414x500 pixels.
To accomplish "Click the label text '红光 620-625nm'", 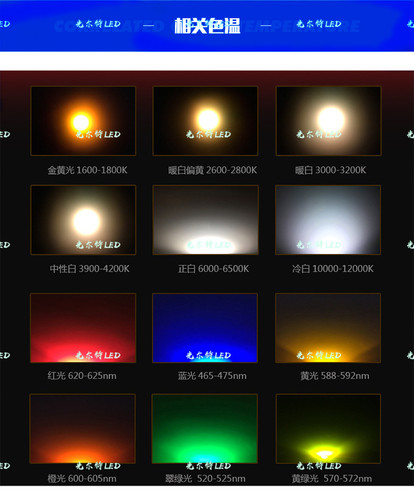I will [x=82, y=376].
